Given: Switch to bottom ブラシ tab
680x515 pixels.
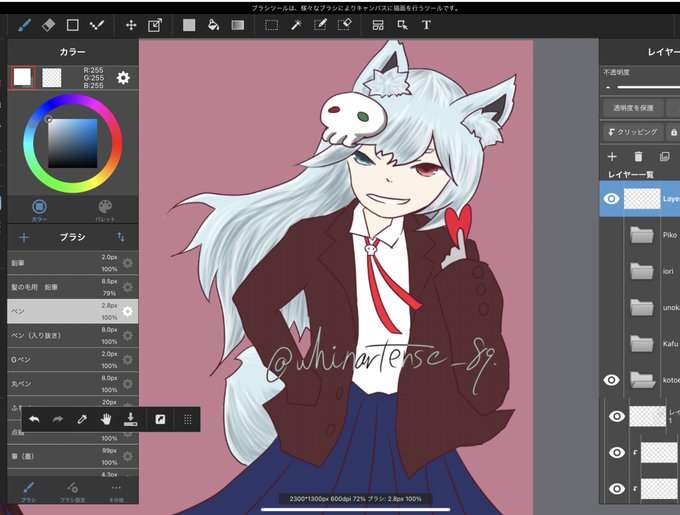Looking at the screenshot, I should click(28, 491).
